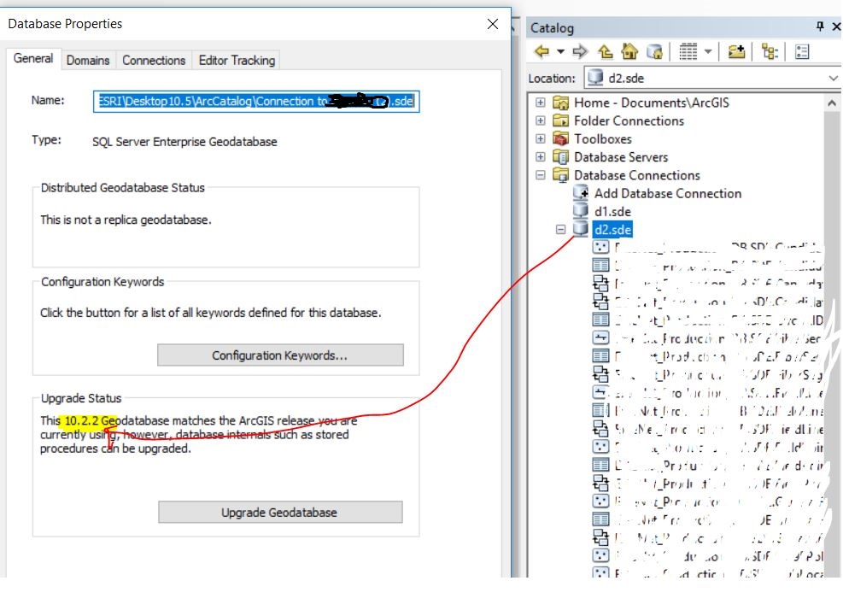Click the Back arrow in Catalog toolbar
843x616 pixels.
[542, 51]
